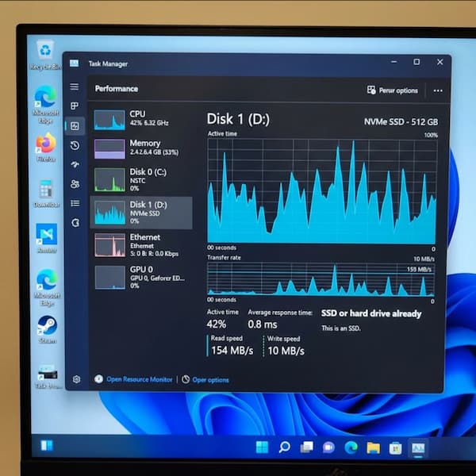476x476 pixels.
Task: Open Resource Monitor link
Action: (x=140, y=379)
